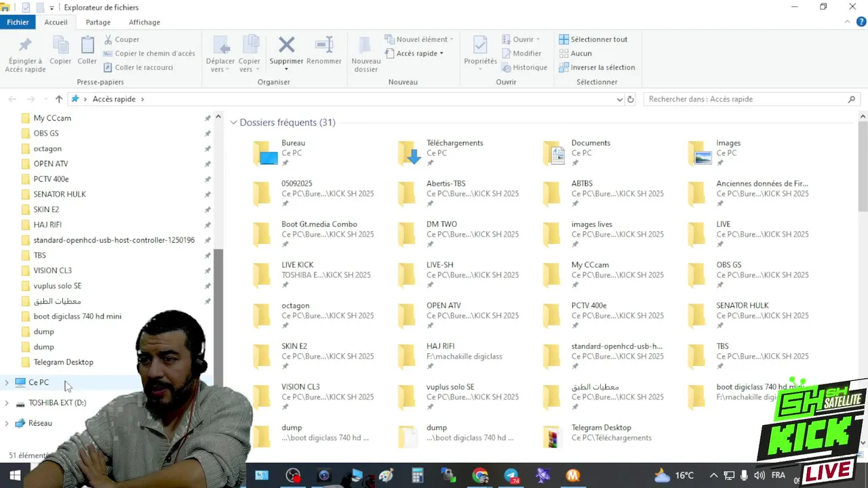Viewport: 868px width, 488px height.
Task: Click Historique command
Action: 524,67
